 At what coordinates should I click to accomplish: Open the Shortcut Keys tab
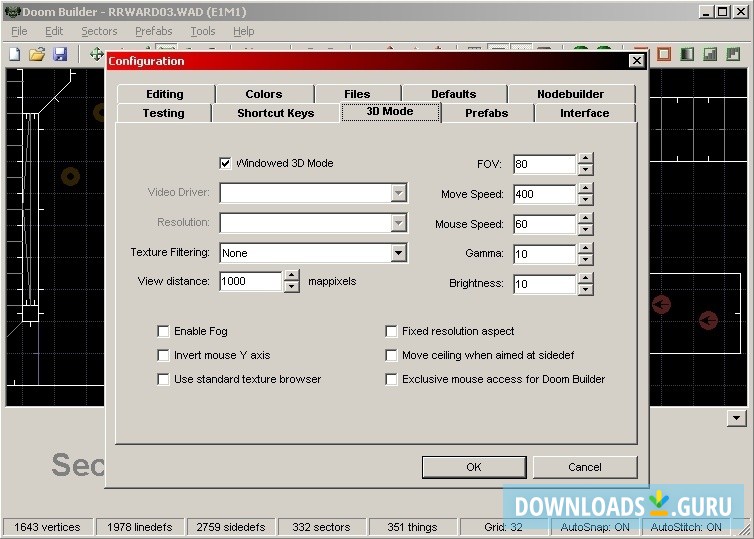coord(276,113)
